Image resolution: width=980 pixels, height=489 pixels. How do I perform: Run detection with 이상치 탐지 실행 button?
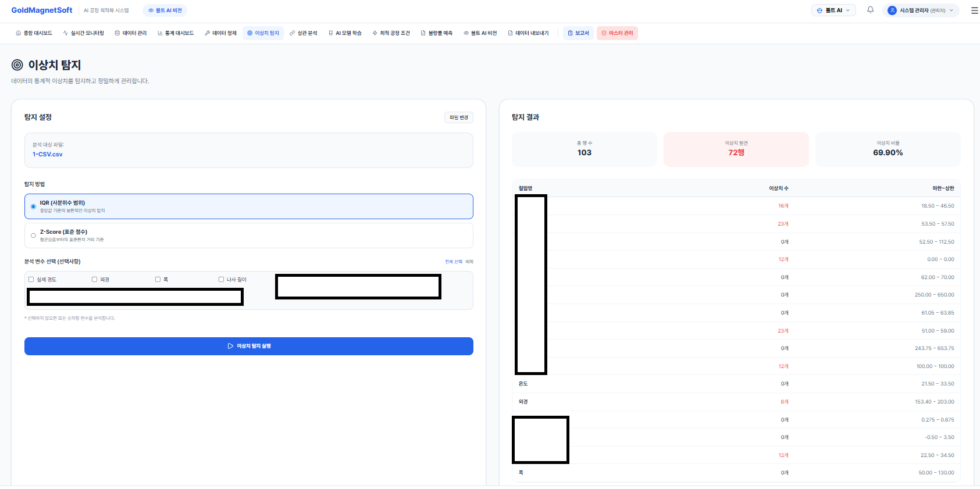coord(248,346)
